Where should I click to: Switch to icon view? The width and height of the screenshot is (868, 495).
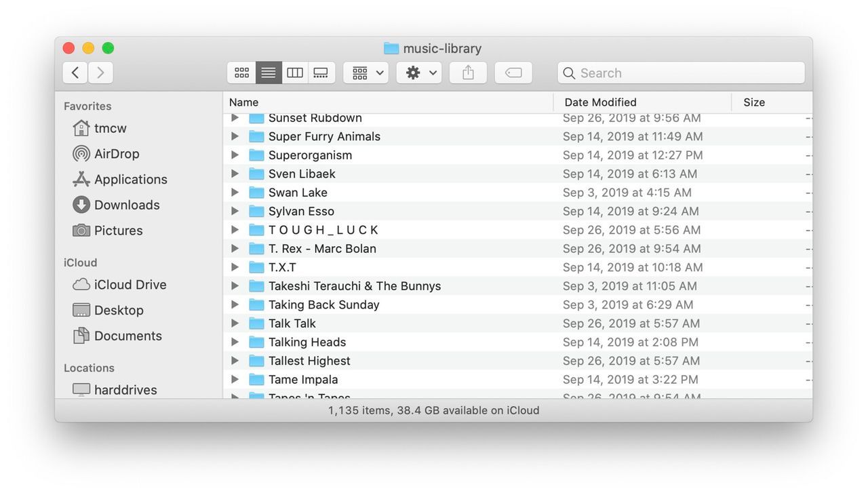click(x=241, y=73)
